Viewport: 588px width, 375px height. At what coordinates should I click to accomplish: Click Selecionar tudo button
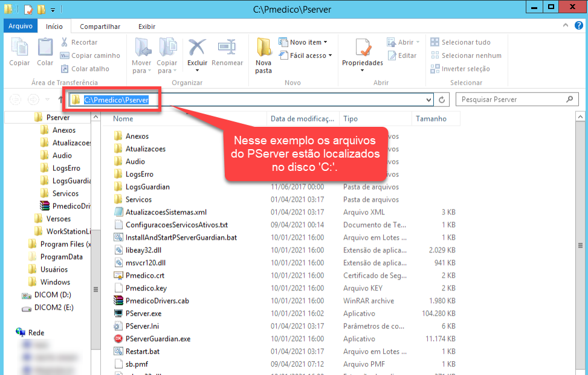pyautogui.click(x=460, y=42)
